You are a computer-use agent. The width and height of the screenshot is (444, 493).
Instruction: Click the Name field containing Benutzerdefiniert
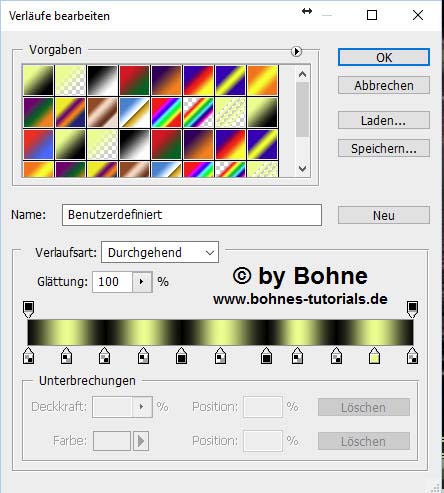coord(192,215)
